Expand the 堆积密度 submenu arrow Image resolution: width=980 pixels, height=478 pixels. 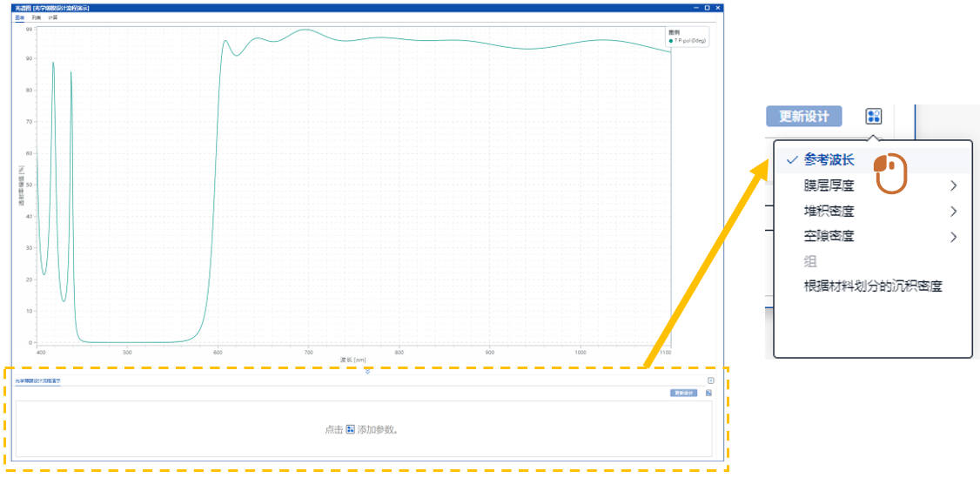(x=954, y=211)
